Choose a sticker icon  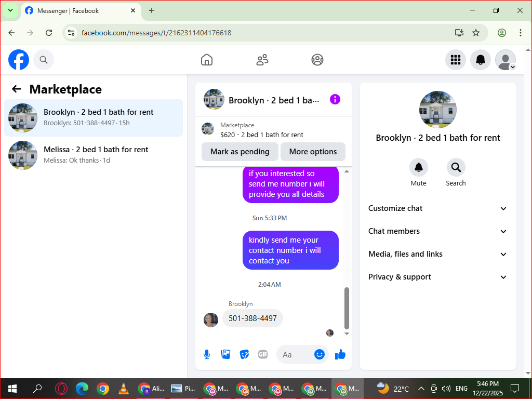coord(244,354)
